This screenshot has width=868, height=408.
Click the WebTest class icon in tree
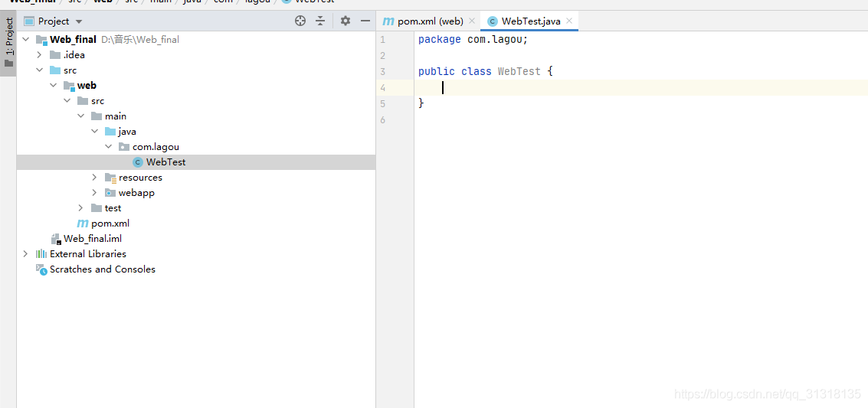(x=138, y=162)
